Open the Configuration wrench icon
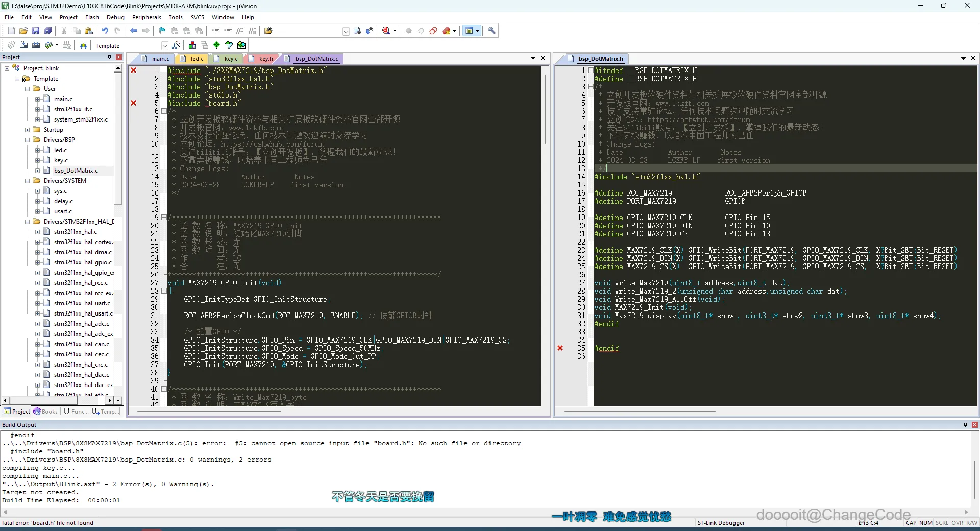 [492, 31]
